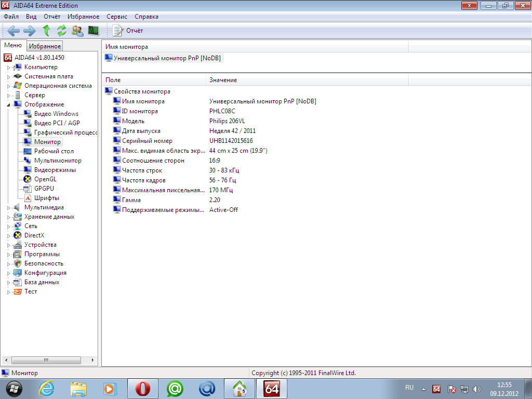Select Рабочий стол tree item
The height and width of the screenshot is (399, 532).
[54, 151]
